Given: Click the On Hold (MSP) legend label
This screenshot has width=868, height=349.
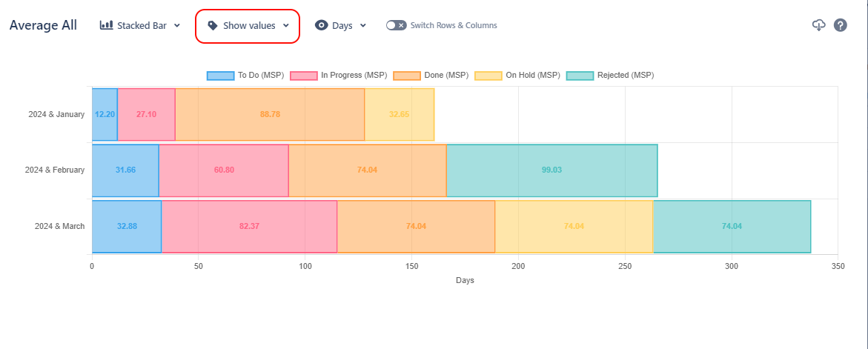Looking at the screenshot, I should pyautogui.click(x=532, y=76).
